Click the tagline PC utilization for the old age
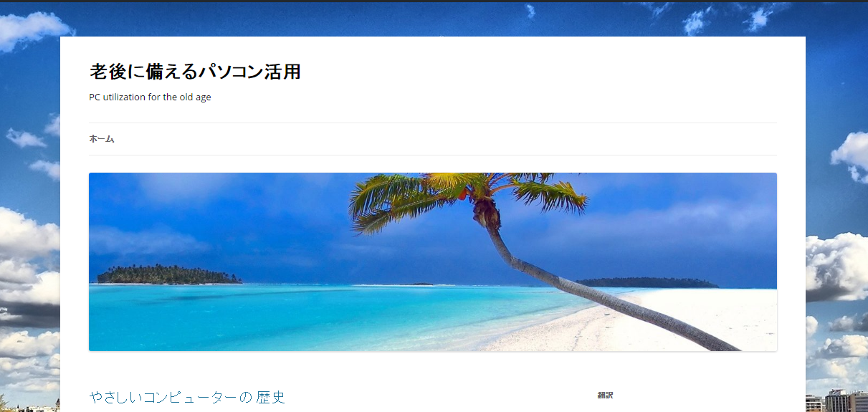 tap(150, 97)
